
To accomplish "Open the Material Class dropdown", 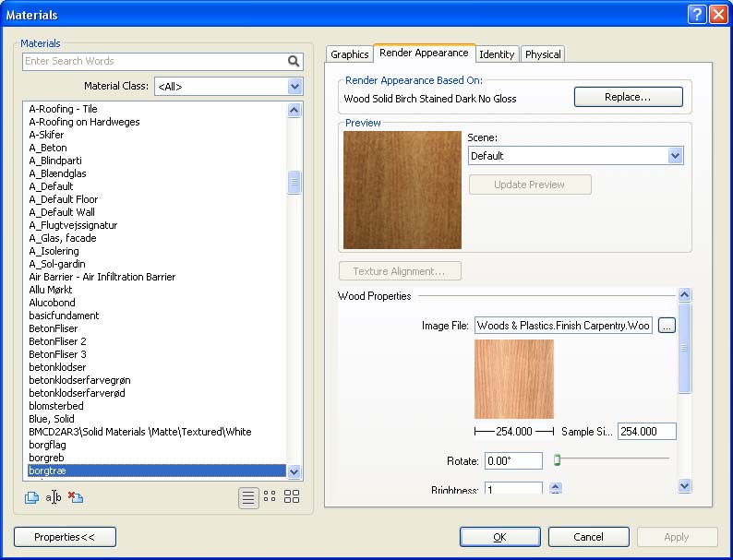I will point(295,87).
